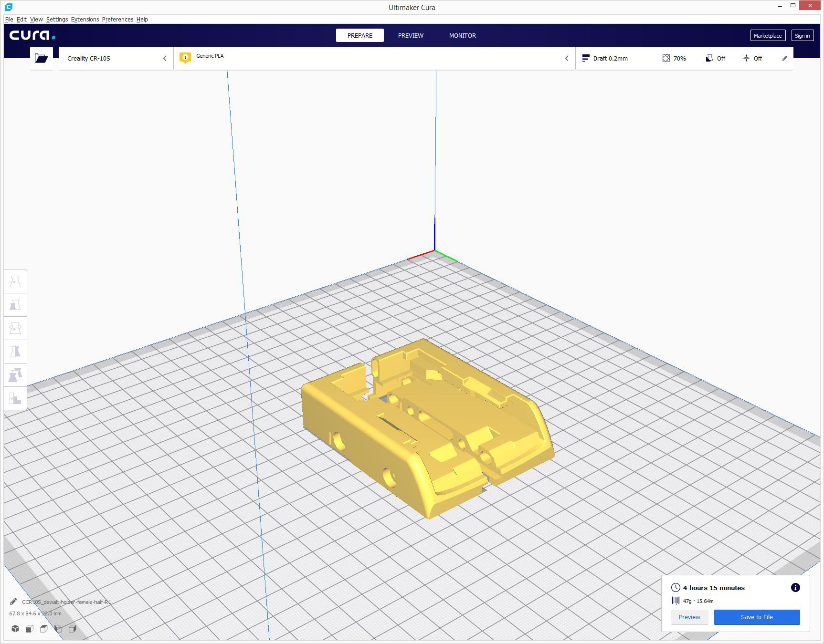
Task: Select the Move tool in left toolbar
Action: (15, 281)
